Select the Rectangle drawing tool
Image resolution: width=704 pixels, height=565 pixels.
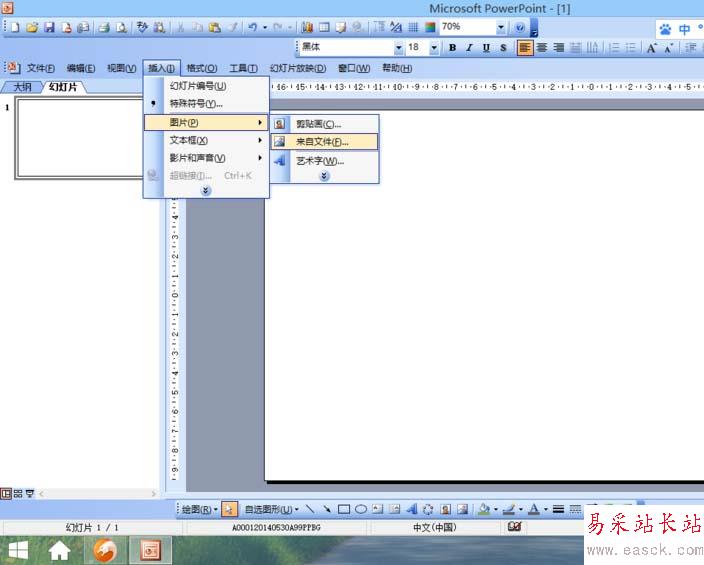point(344,509)
